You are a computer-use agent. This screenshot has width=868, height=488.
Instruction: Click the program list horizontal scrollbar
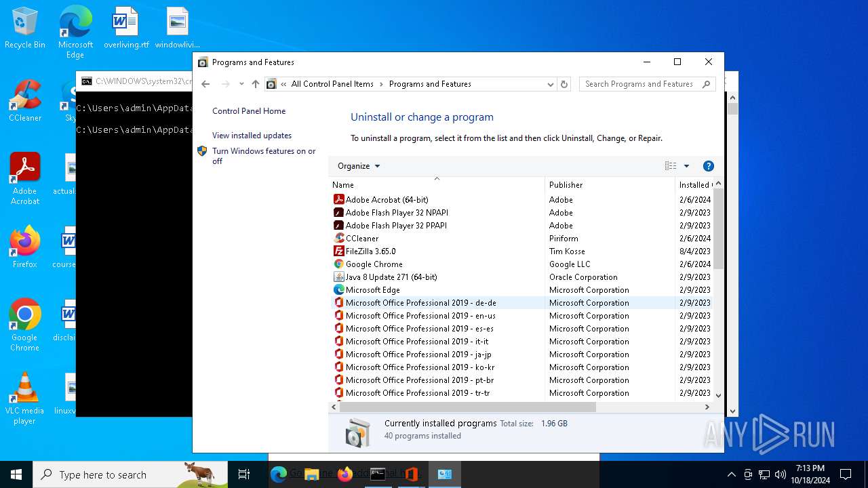tap(468, 407)
